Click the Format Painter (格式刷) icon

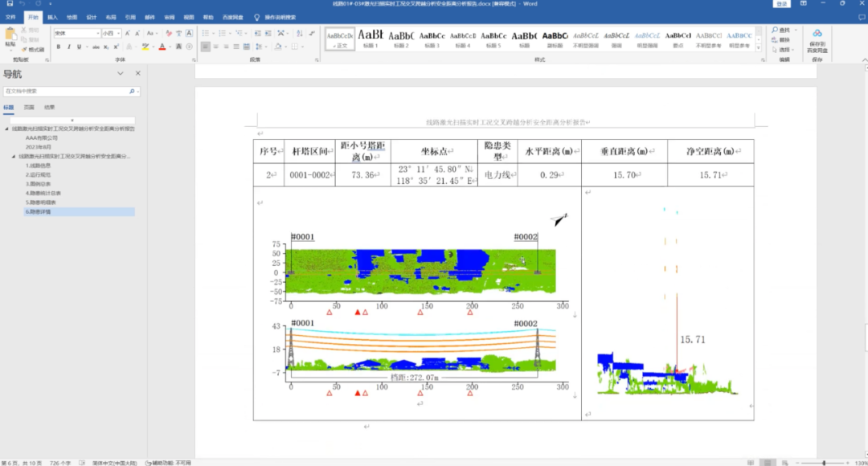33,49
